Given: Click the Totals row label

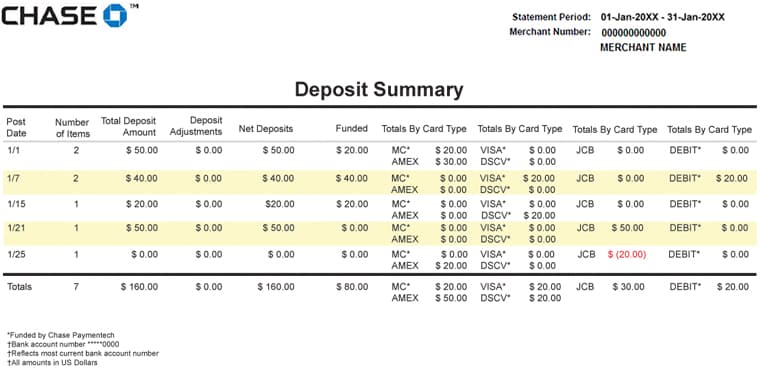Looking at the screenshot, I should coord(19,287).
